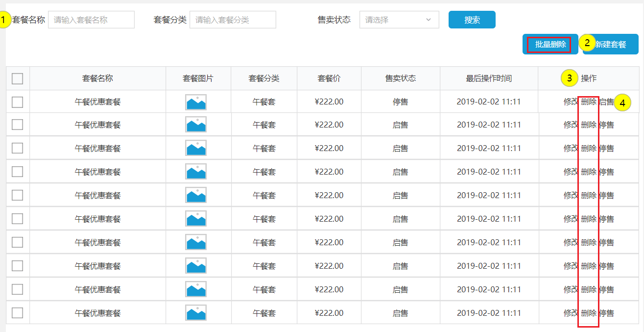Click 启售 in the first row
This screenshot has width=644, height=332.
[x=607, y=102]
